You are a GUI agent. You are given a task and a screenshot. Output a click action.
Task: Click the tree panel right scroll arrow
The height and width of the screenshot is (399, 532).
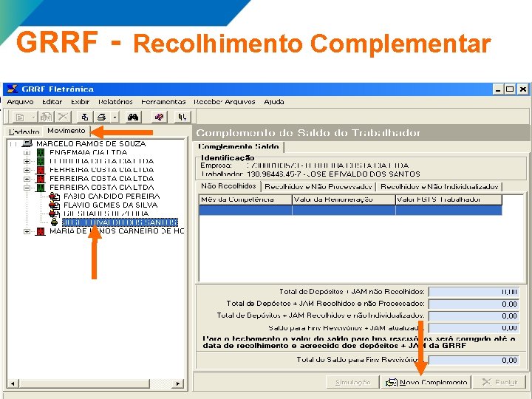pos(177,383)
